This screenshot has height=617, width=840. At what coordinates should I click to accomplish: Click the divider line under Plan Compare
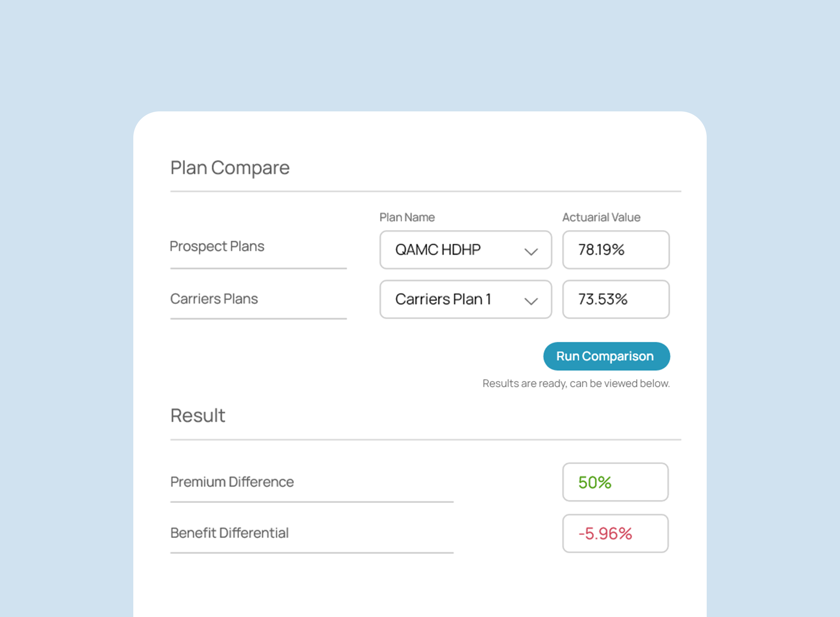coord(426,191)
